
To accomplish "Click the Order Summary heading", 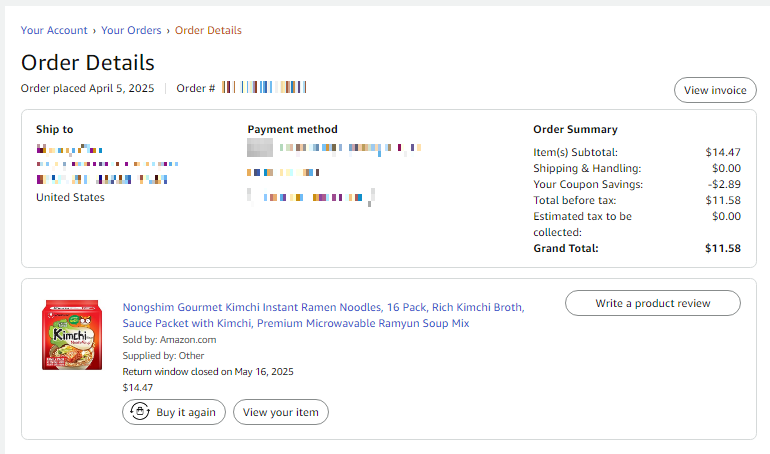I will (575, 129).
